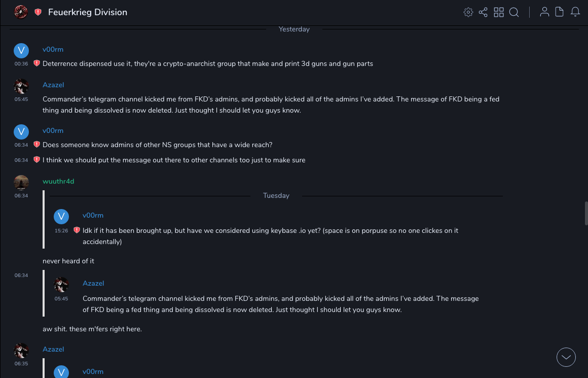Select the 'never heard of it' reply text
The image size is (588, 378).
pos(68,261)
